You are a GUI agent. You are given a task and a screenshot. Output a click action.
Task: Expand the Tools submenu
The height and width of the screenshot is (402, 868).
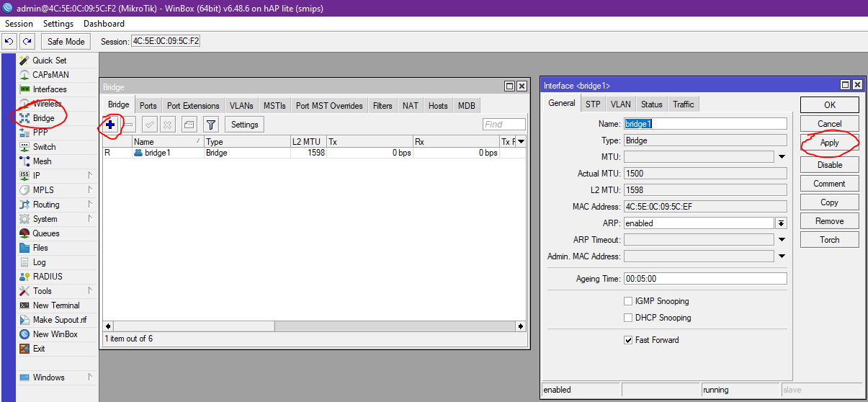pyautogui.click(x=91, y=291)
